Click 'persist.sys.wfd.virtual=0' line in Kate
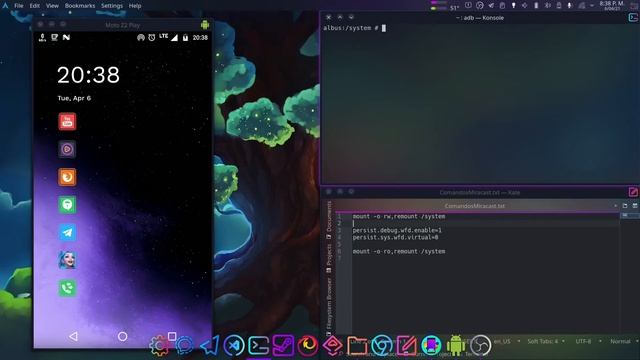 tap(395, 237)
